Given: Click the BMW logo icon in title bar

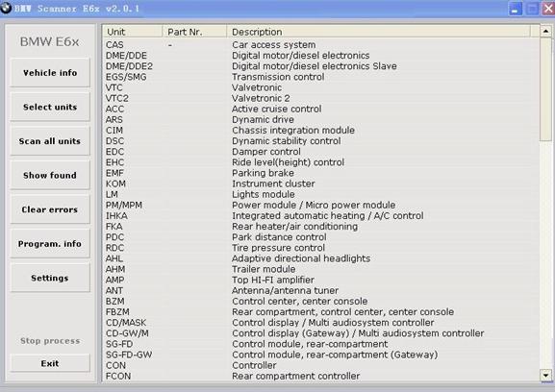Looking at the screenshot, I should (x=6, y=8).
